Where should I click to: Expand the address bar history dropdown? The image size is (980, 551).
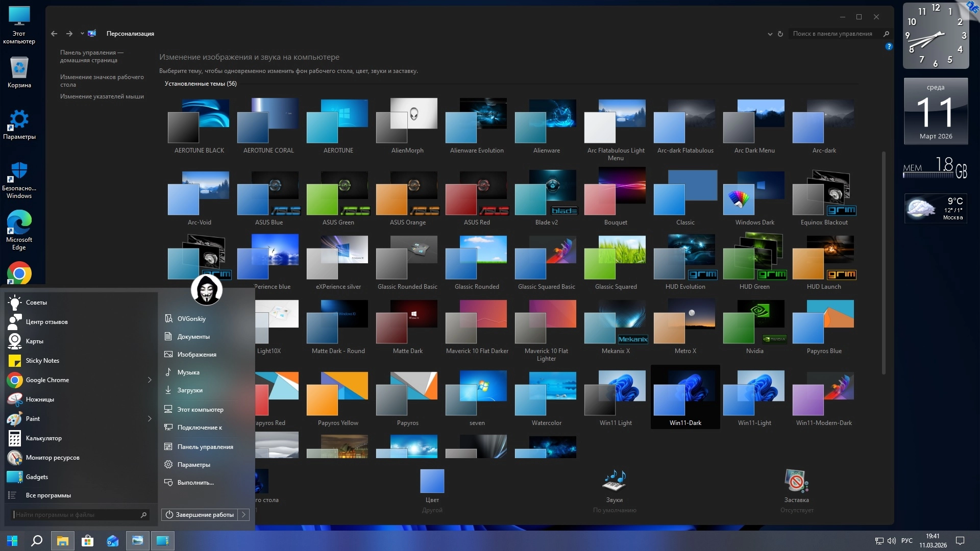tap(770, 34)
